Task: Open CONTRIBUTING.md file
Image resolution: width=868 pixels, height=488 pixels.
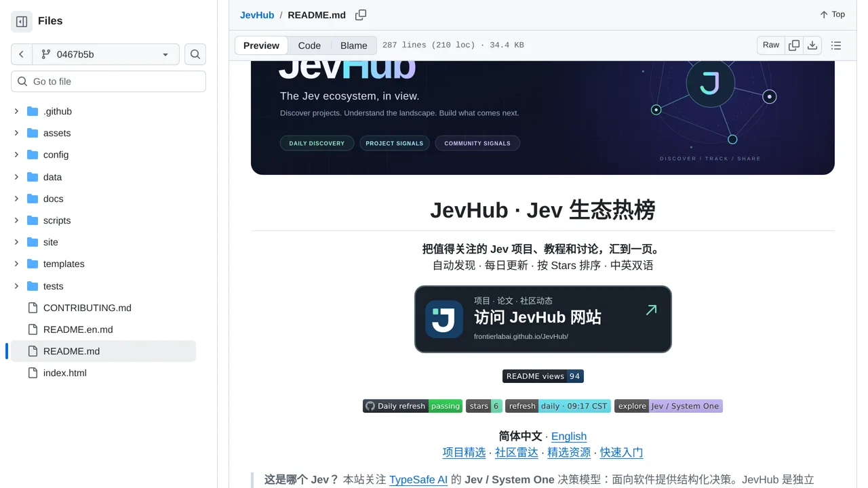Action: (x=87, y=308)
